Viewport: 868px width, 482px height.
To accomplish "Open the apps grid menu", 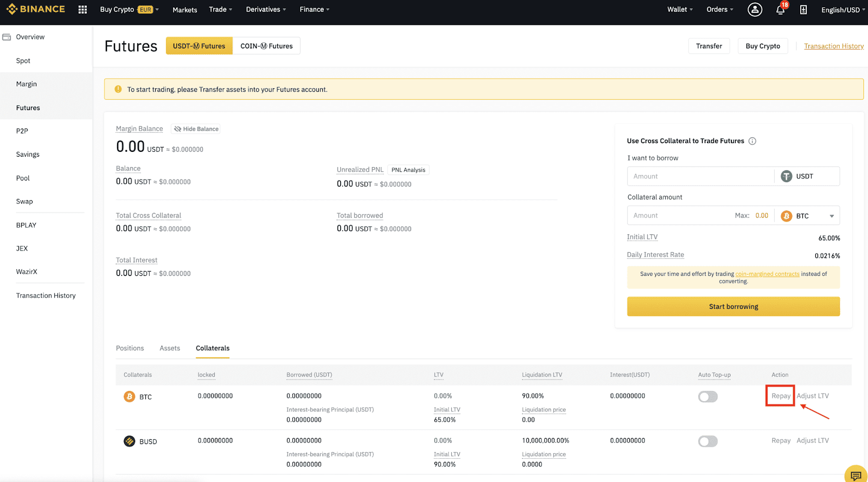I will (x=82, y=10).
